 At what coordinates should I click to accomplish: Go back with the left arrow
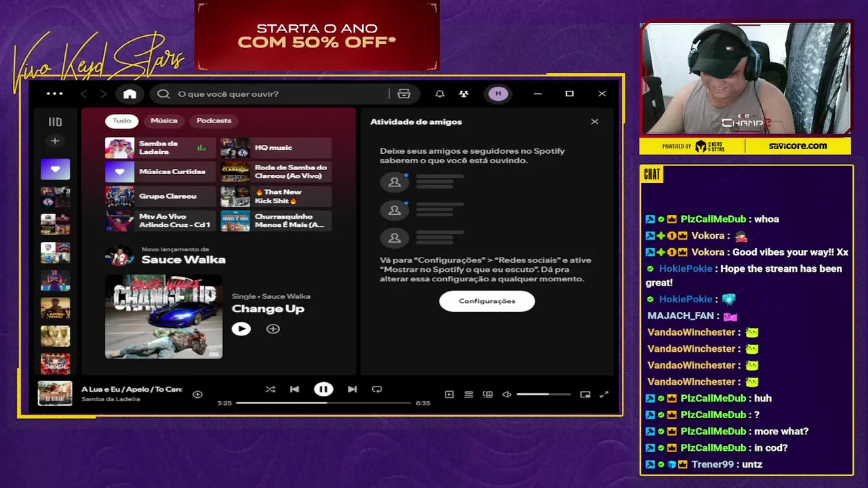point(84,94)
